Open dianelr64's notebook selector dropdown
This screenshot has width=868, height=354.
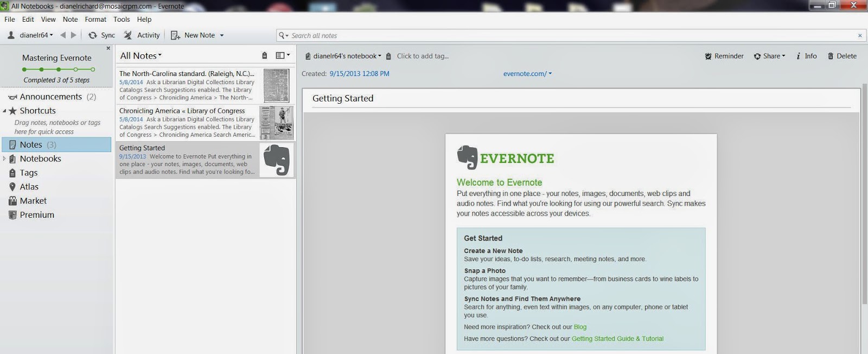[379, 56]
